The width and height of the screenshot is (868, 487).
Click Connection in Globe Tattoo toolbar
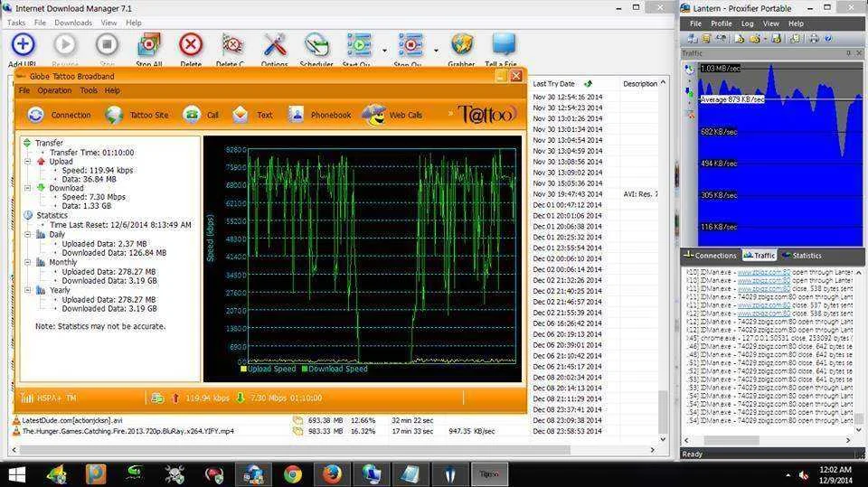click(x=60, y=115)
